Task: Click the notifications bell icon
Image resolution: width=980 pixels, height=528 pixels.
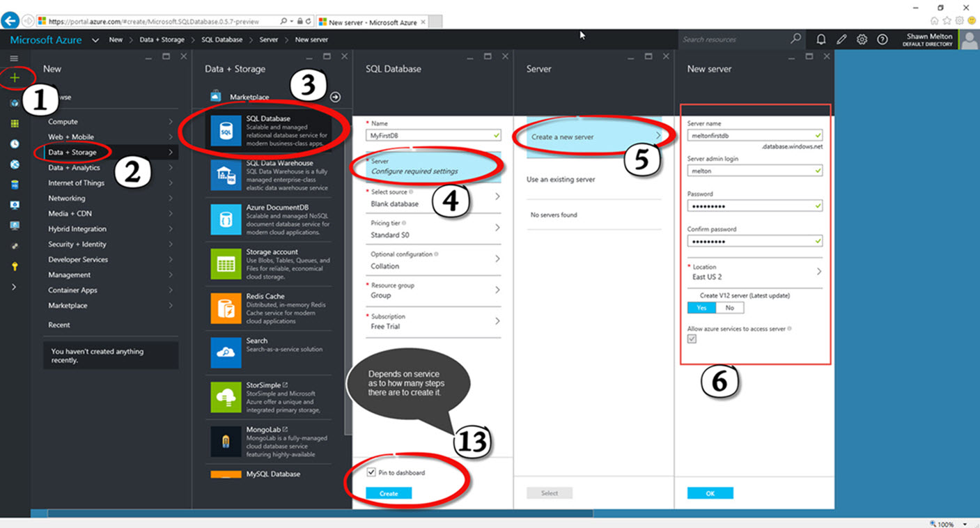Action: coord(821,40)
